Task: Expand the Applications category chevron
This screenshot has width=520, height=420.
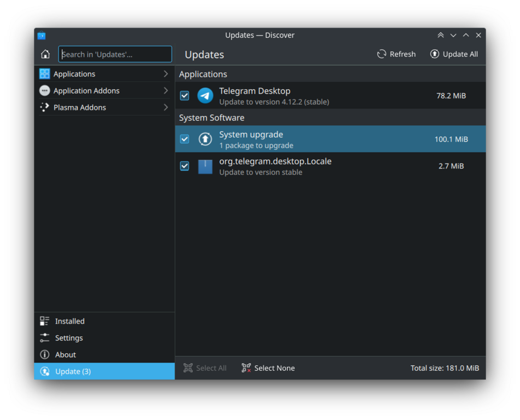Action: coord(166,74)
